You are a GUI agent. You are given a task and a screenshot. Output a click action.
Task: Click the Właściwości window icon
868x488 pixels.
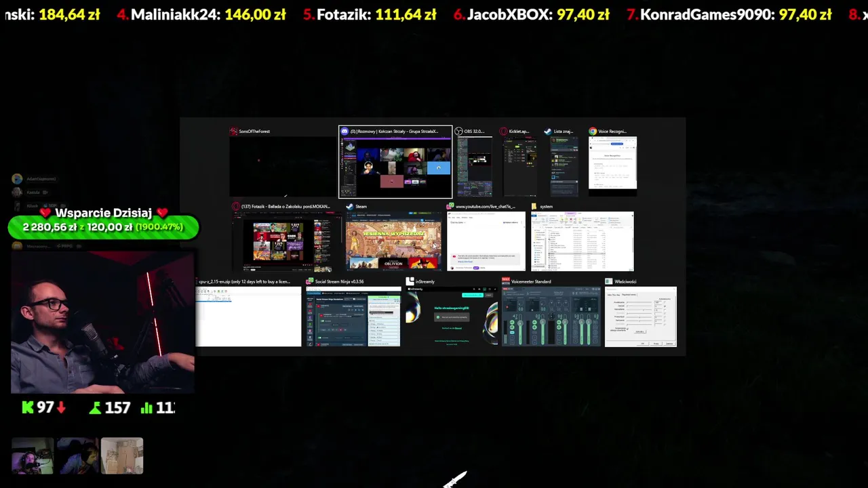tap(609, 281)
